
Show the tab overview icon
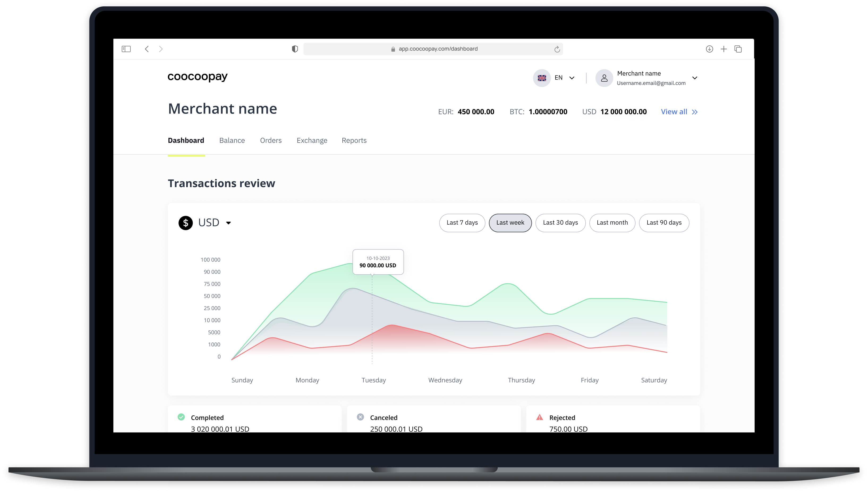738,49
